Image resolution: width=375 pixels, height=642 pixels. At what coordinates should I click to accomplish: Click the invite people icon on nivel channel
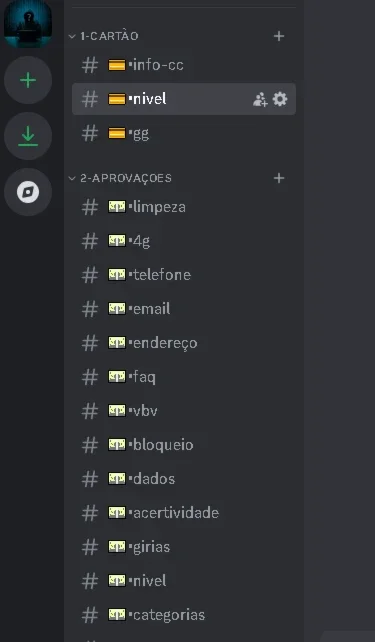260,99
